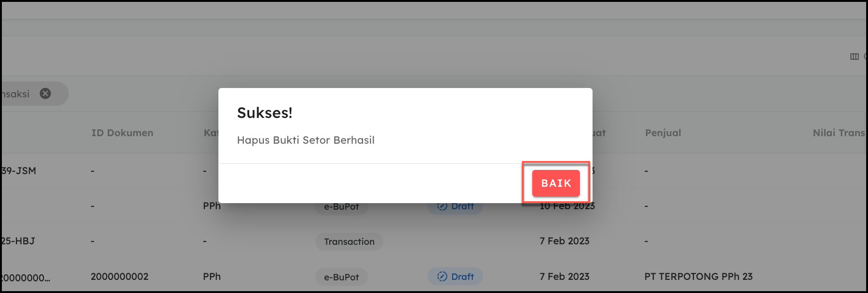This screenshot has height=293, width=868.
Task: Open the row ending in 25-HBJ
Action: [x=18, y=241]
